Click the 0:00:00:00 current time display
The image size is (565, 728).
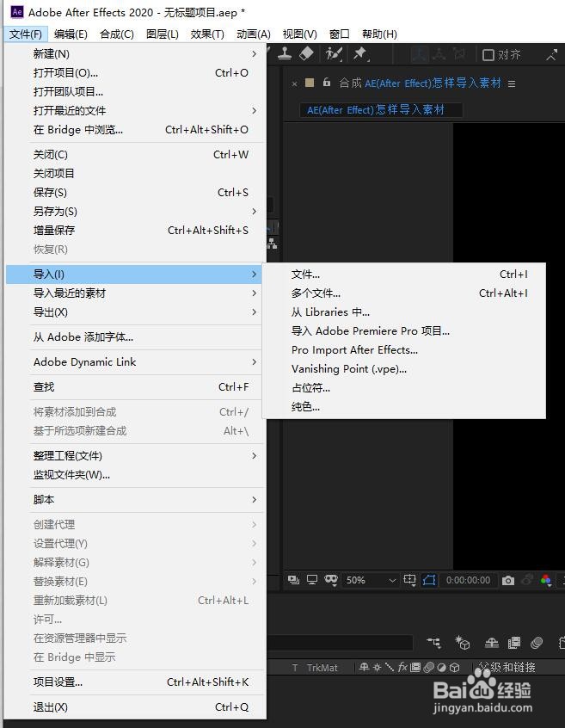tap(468, 580)
